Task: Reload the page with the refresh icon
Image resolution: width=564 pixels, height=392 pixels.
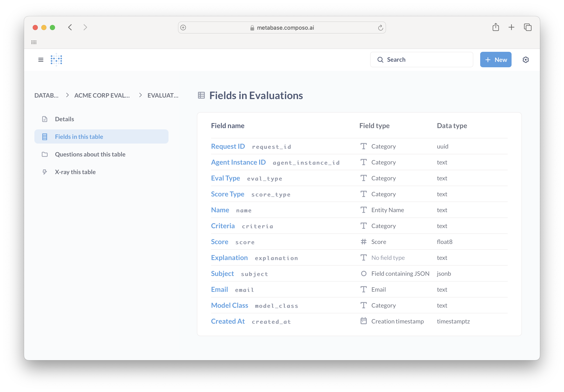Action: [x=381, y=28]
